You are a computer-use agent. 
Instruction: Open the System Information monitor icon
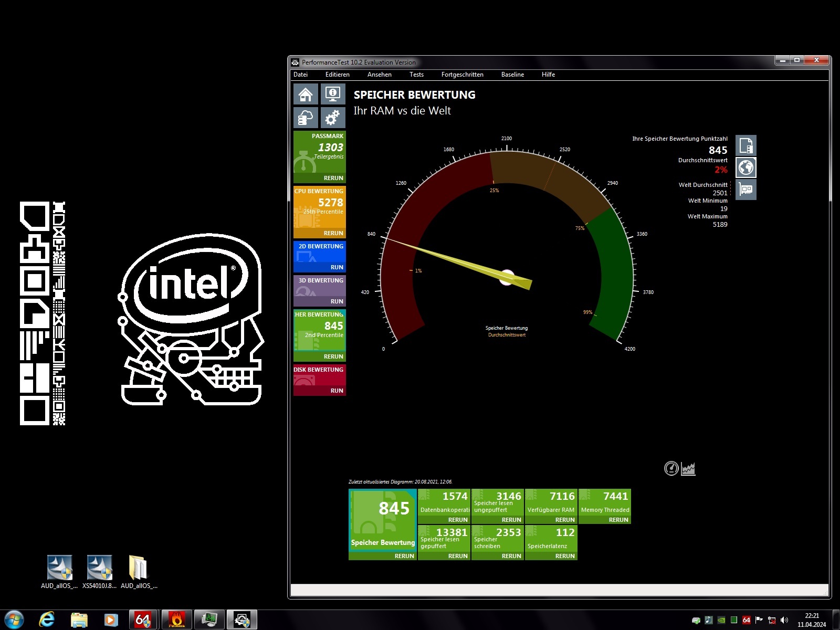pos(333,94)
